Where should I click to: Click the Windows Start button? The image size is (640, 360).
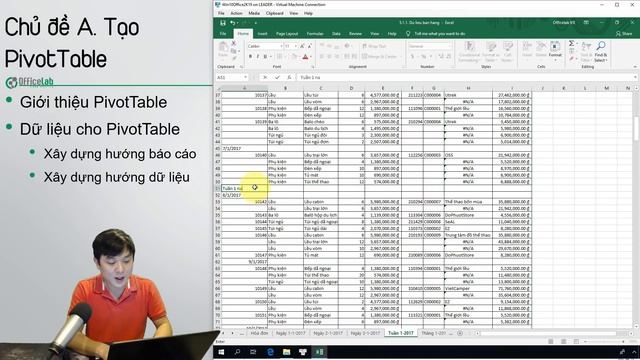(221, 352)
